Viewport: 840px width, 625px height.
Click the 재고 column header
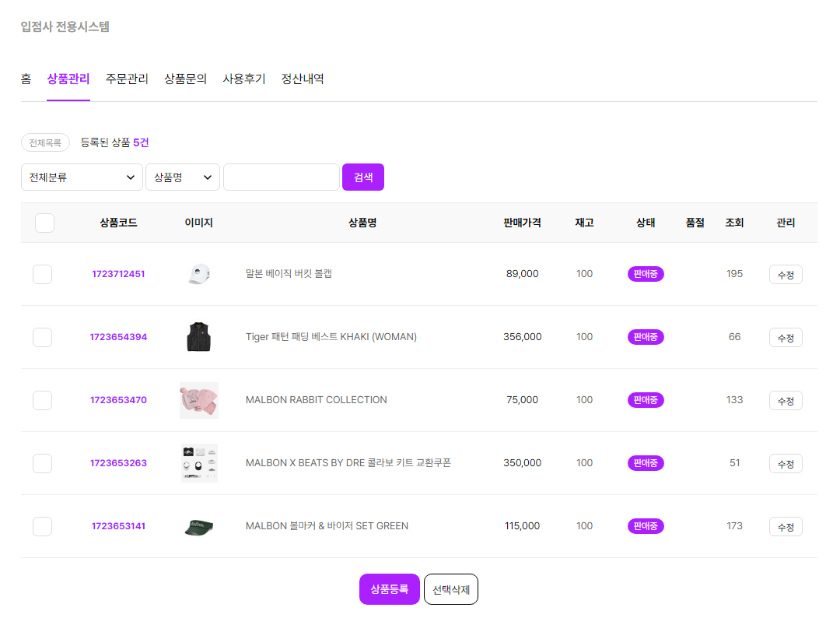tap(584, 223)
